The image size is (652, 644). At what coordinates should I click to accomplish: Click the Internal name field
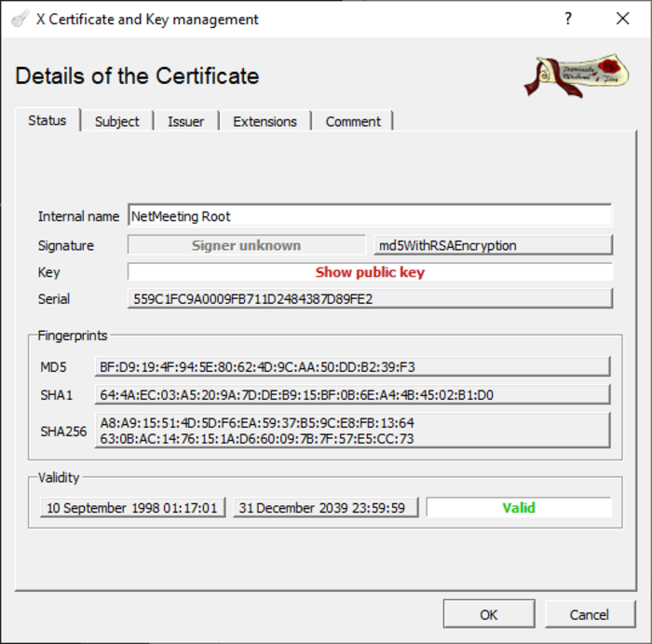(370, 216)
